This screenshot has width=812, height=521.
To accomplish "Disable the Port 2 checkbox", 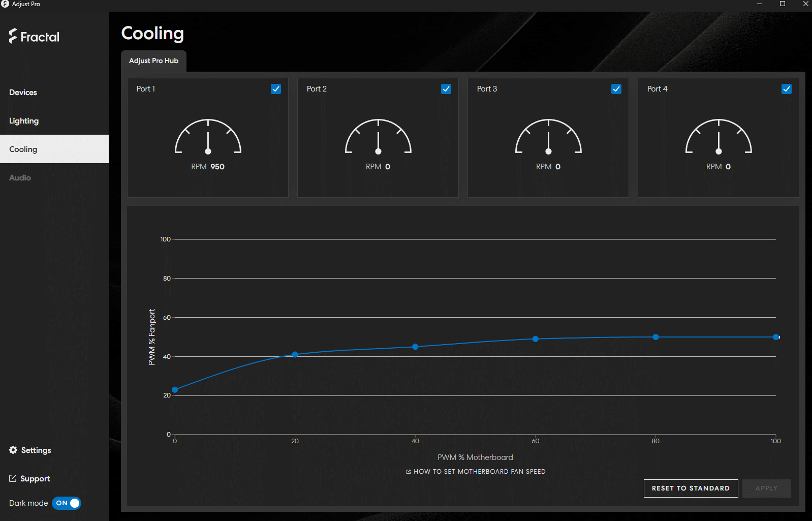I will click(x=446, y=89).
